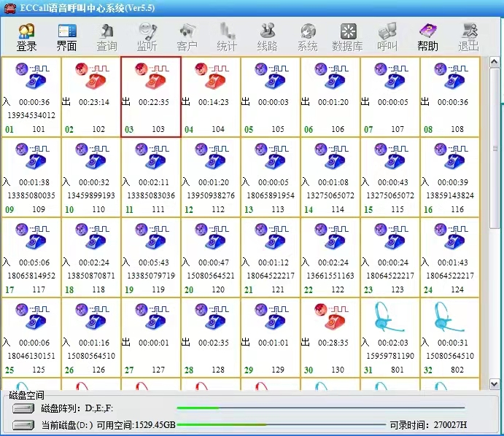Click green channel number 24
The width and height of the screenshot is (504, 436).
click(428, 290)
